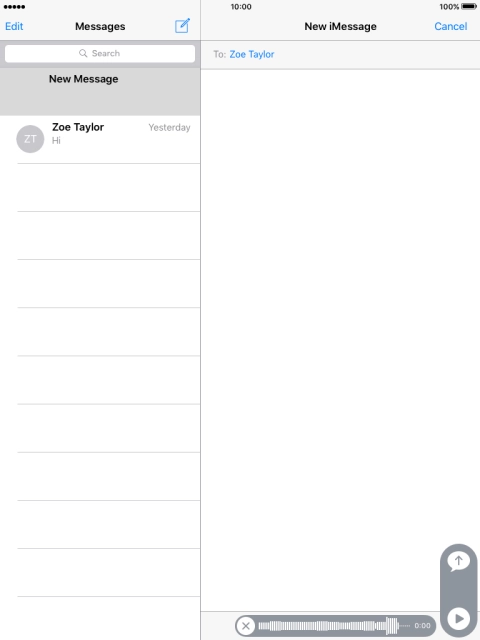
Task: Open the Zoe Taylor conversation
Action: (x=100, y=139)
